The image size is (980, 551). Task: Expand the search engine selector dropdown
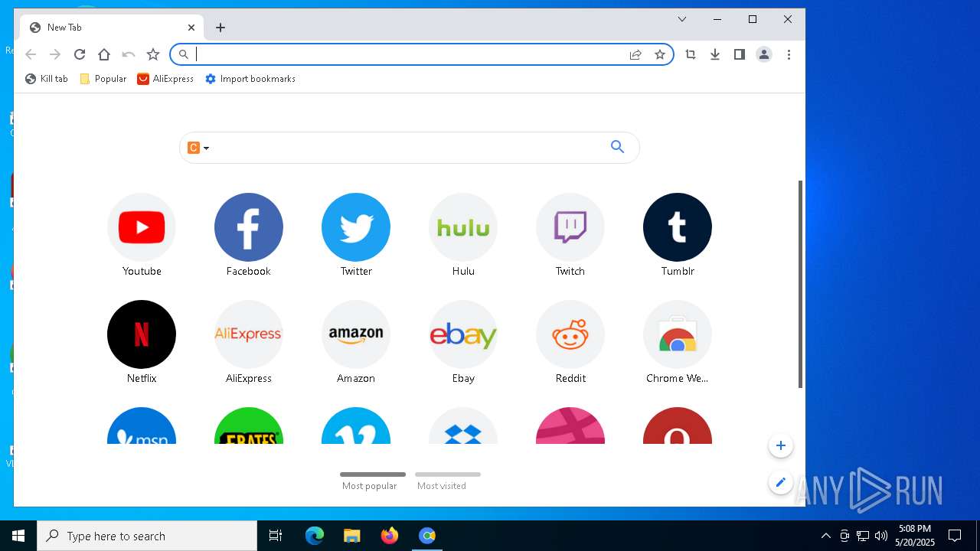(199, 148)
